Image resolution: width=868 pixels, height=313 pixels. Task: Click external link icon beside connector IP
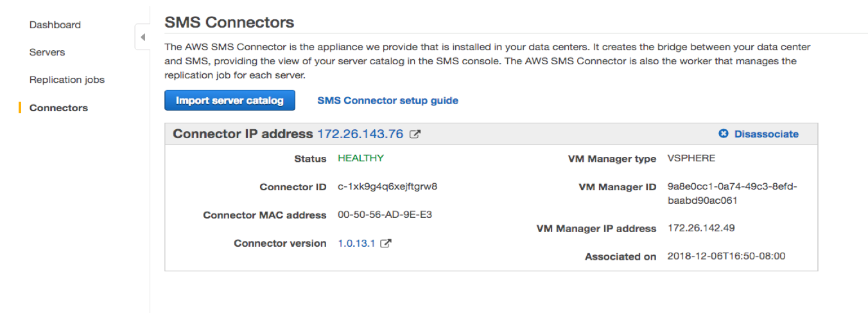(x=416, y=134)
